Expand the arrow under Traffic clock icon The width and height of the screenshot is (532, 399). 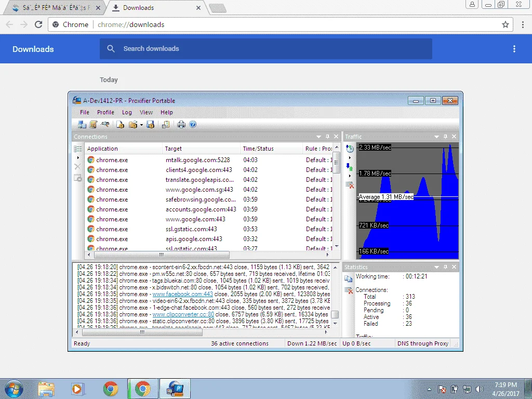coord(350,158)
